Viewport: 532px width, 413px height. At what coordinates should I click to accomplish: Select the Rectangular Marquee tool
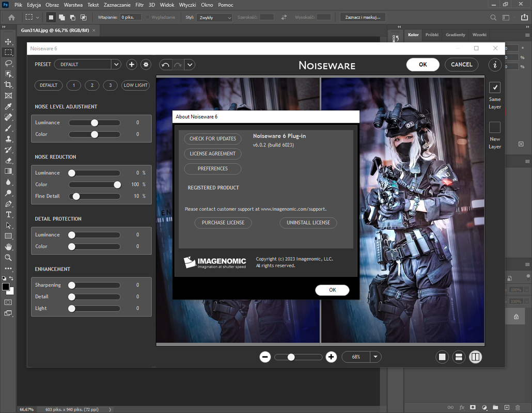point(8,53)
